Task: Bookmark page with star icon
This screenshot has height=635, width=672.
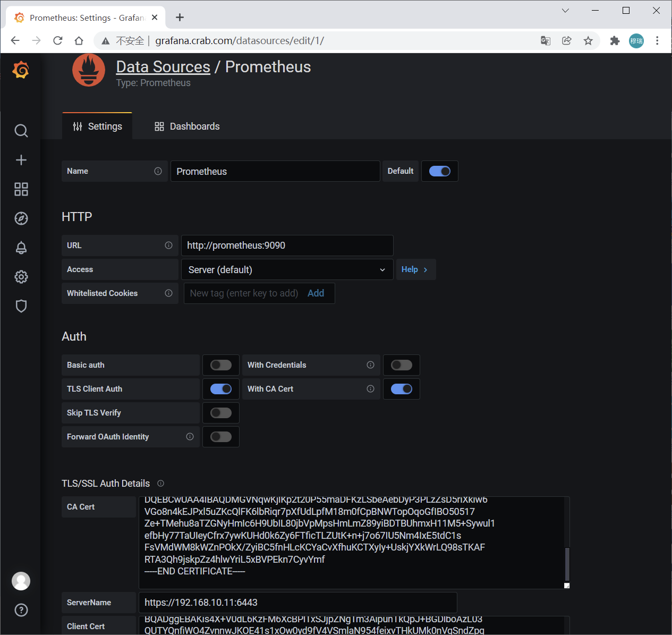Action: tap(588, 41)
